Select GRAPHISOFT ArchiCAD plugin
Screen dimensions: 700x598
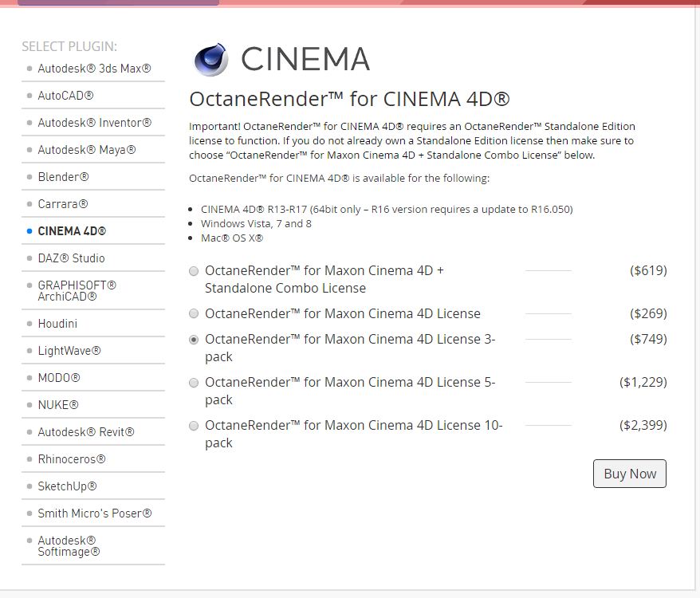pyautogui.click(x=77, y=291)
